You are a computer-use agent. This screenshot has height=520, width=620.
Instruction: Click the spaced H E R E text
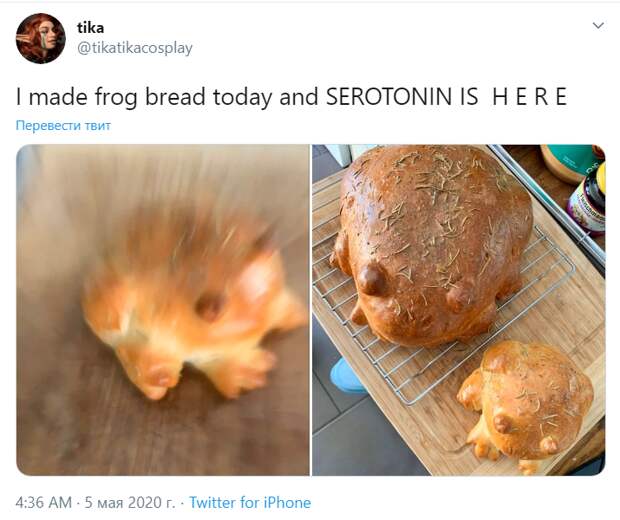point(529,97)
